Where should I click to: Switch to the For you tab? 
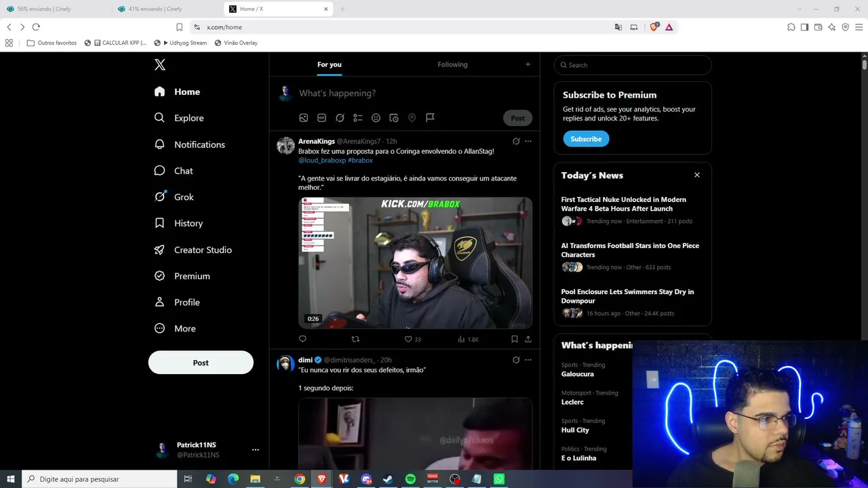(x=330, y=64)
